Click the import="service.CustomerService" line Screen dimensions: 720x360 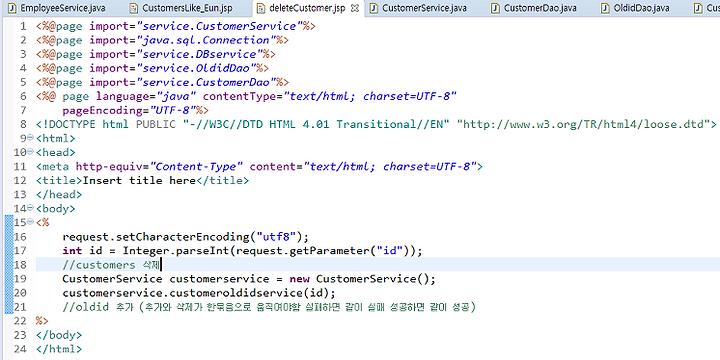click(x=176, y=26)
